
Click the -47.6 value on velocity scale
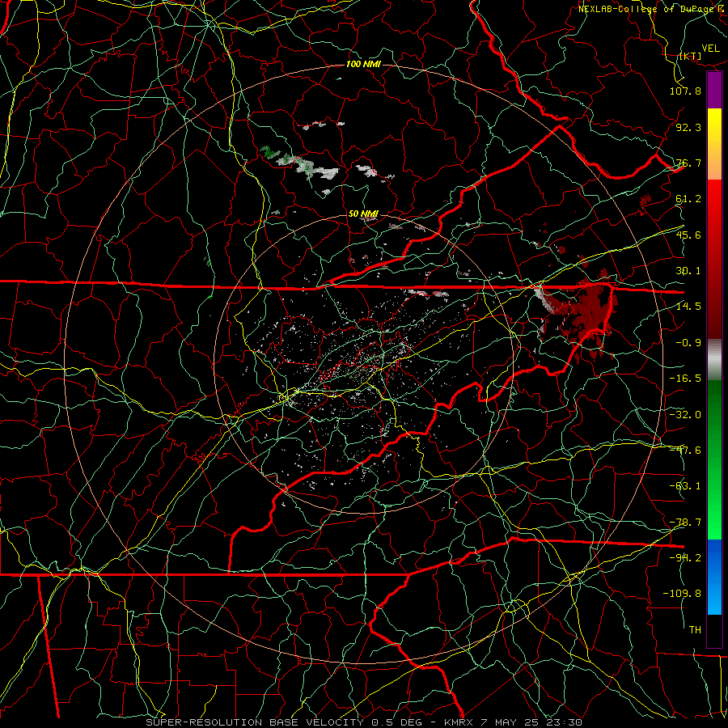(x=685, y=451)
